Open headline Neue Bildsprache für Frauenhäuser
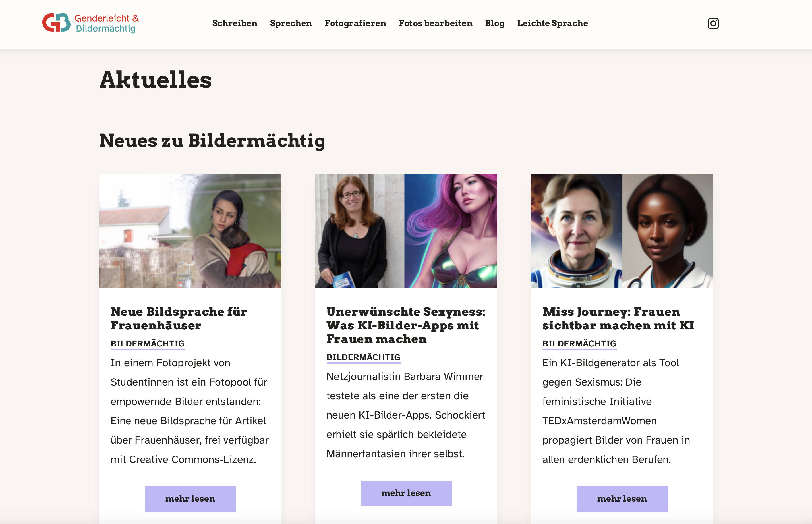812x524 pixels. (x=179, y=318)
